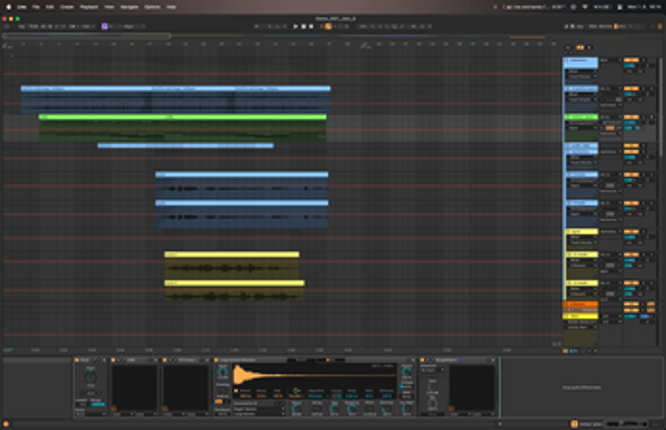Open the File menu
666x430 pixels.
coord(35,6)
